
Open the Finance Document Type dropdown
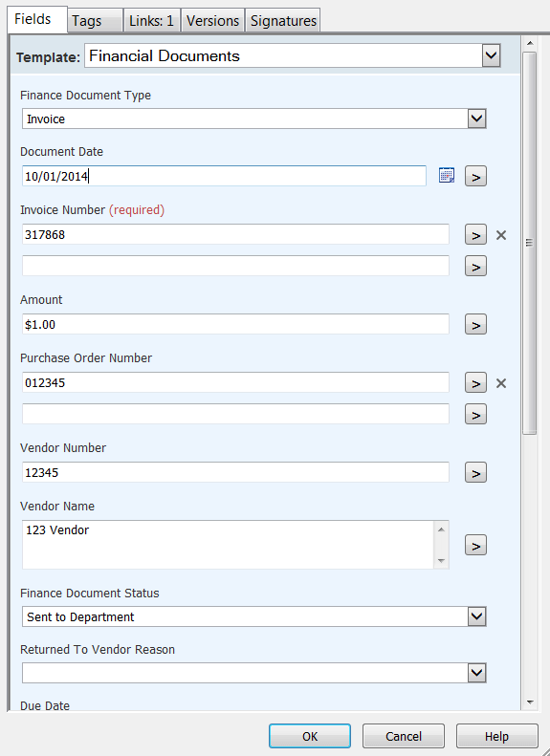click(x=476, y=119)
